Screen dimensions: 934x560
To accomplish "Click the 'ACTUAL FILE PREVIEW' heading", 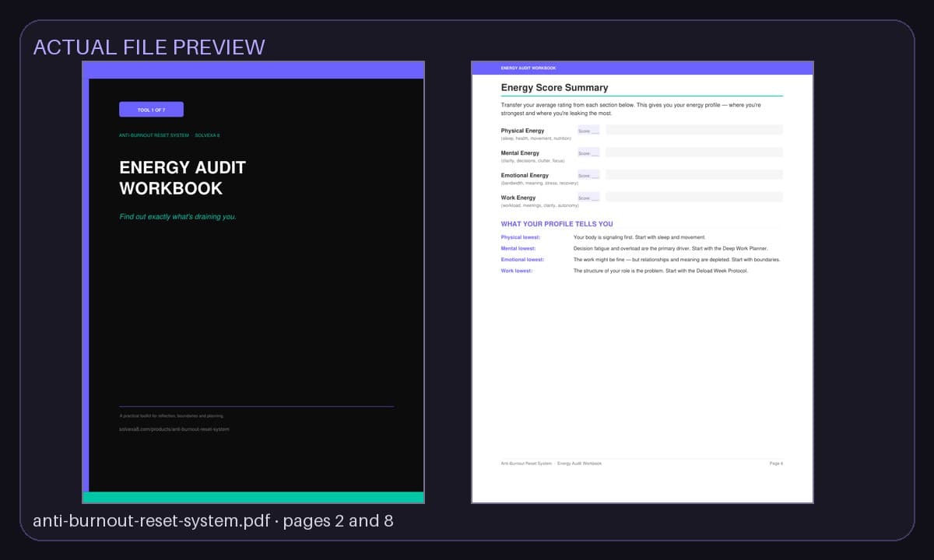I will 149,47.
